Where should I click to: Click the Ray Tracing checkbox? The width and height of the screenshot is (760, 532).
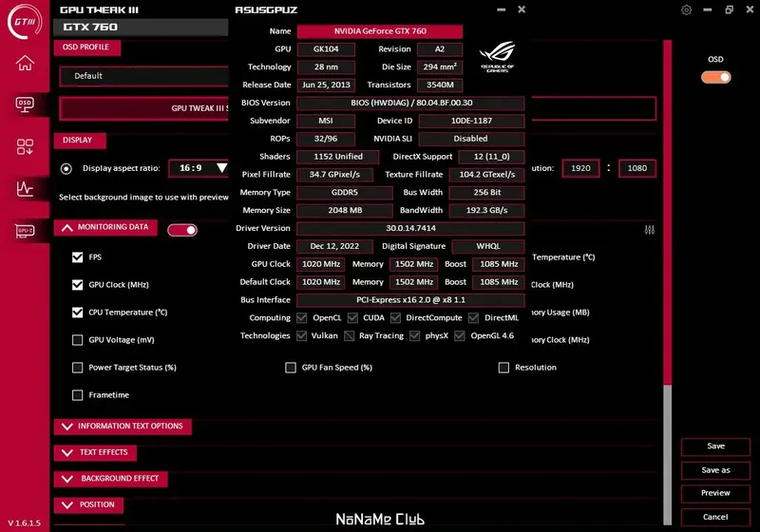tap(349, 335)
